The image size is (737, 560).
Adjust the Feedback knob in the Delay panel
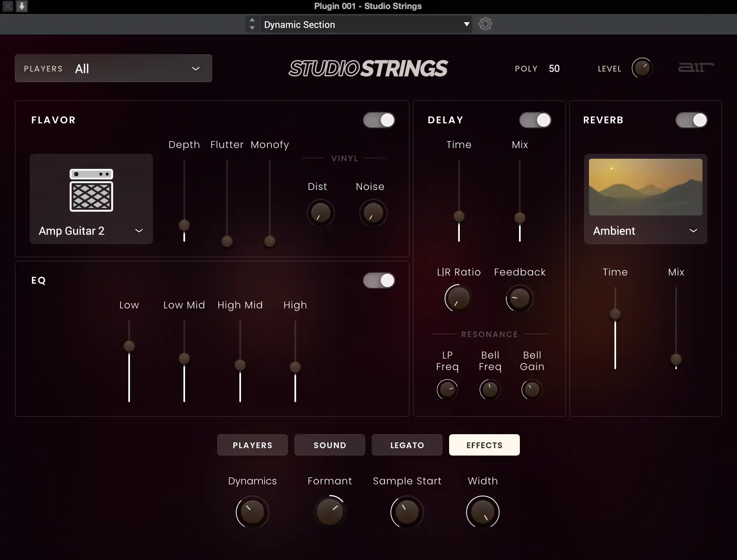tap(519, 299)
